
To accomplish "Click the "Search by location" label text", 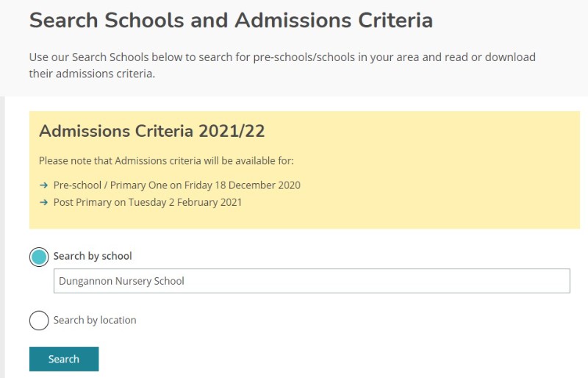I will tap(95, 321).
